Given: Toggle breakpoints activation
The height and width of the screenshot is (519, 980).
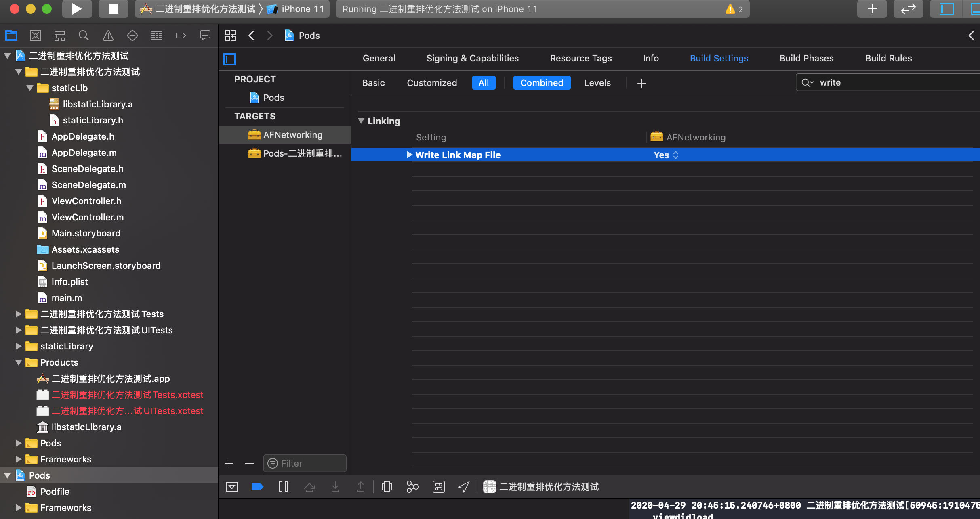Looking at the screenshot, I should click(257, 487).
